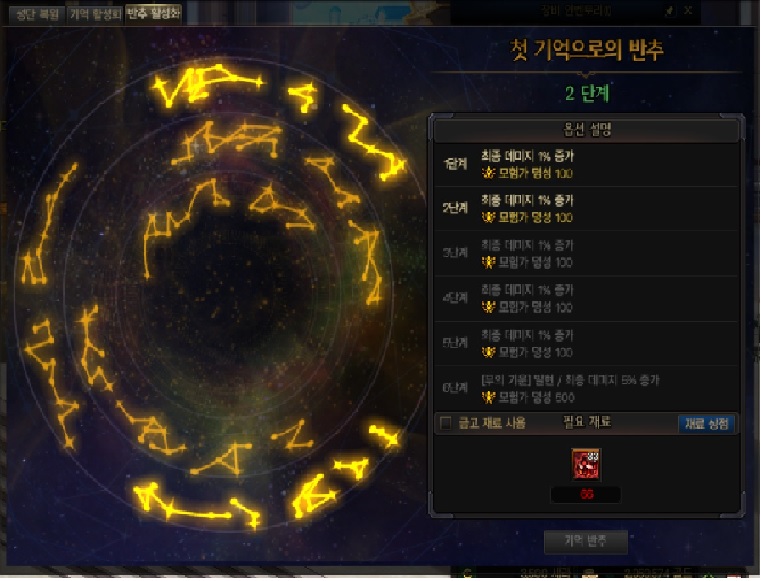
Task: Click adventurer fame icon in 3단계 row
Action: click(488, 263)
